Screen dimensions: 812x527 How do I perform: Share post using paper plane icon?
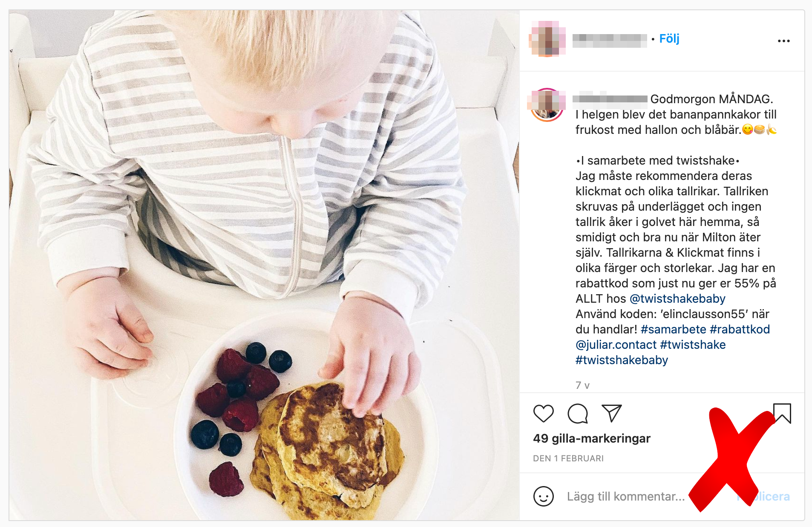[x=612, y=413]
